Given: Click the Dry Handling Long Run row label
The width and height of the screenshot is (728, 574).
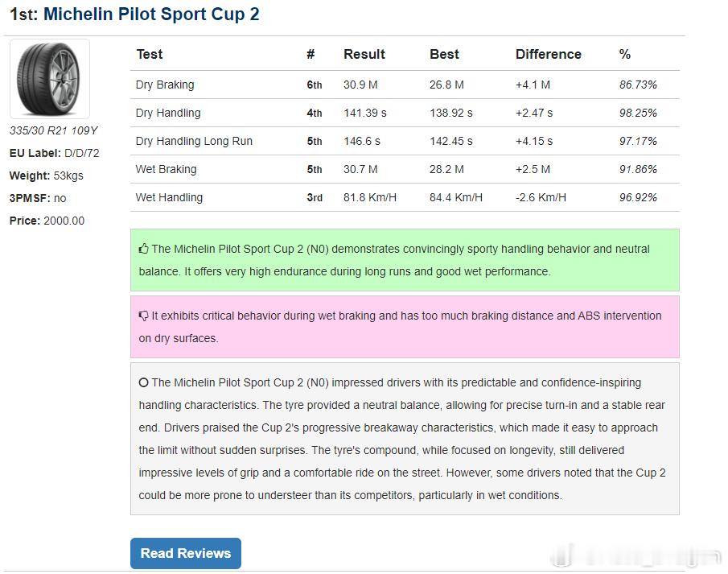Looking at the screenshot, I should tap(194, 142).
